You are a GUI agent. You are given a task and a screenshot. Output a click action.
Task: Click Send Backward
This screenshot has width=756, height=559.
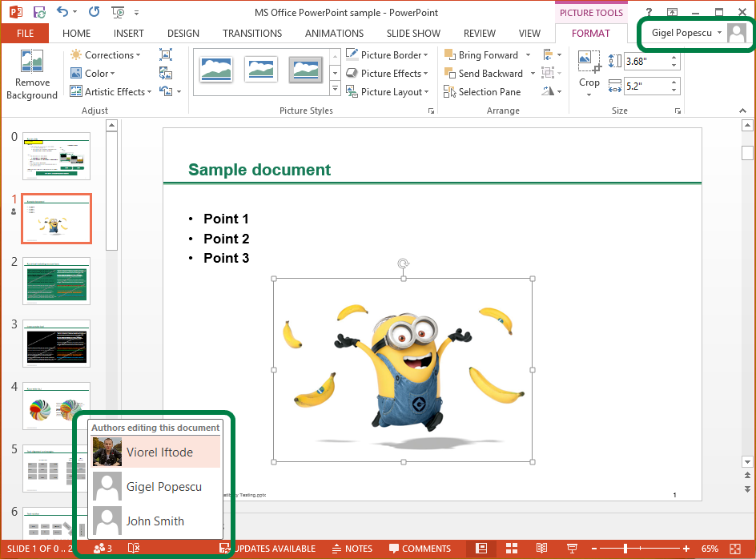(483, 74)
